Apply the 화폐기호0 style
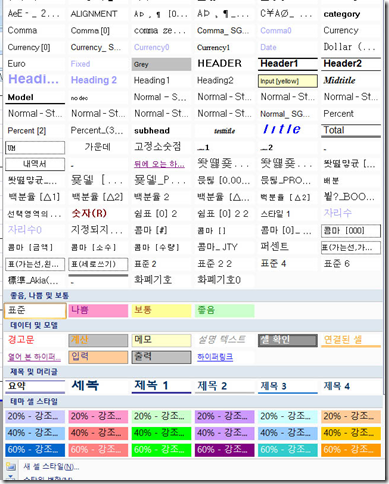Viewport: 389px width, 484px height. (224, 280)
